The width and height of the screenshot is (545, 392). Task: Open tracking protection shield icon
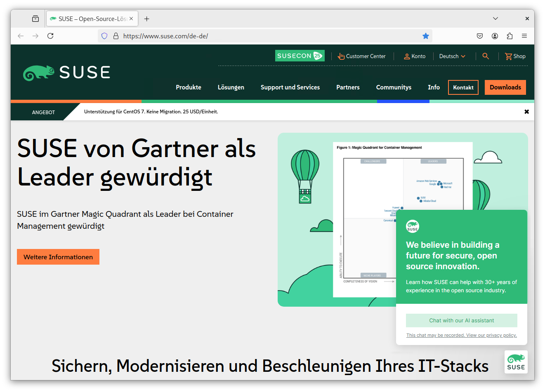(104, 36)
